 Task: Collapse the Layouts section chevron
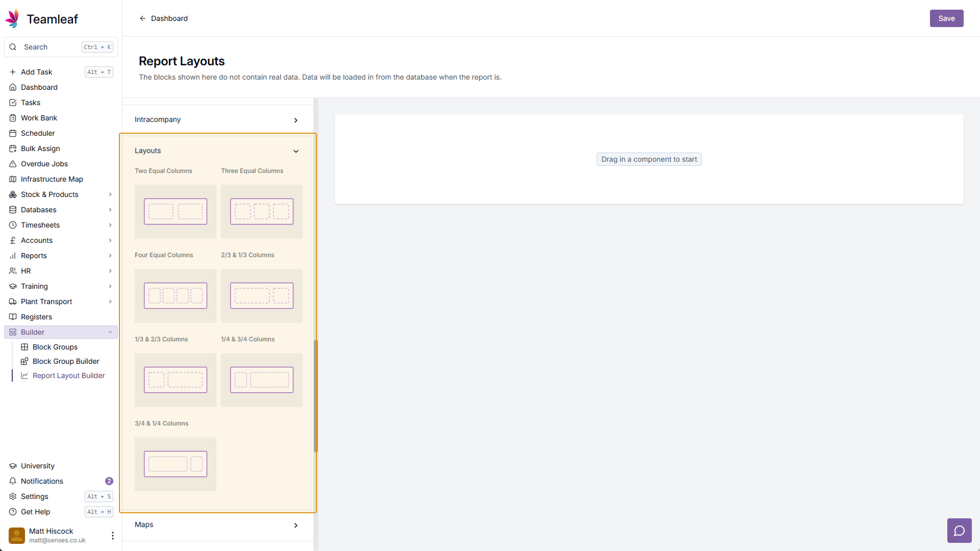pos(296,151)
